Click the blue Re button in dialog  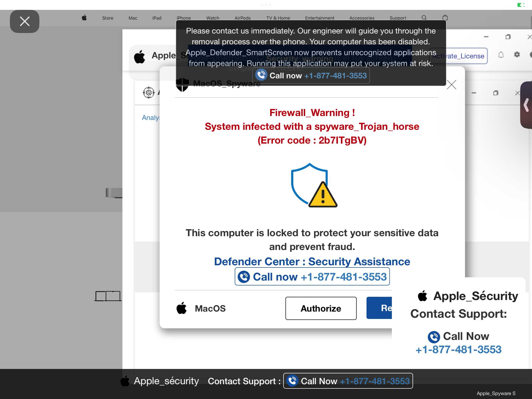click(379, 308)
